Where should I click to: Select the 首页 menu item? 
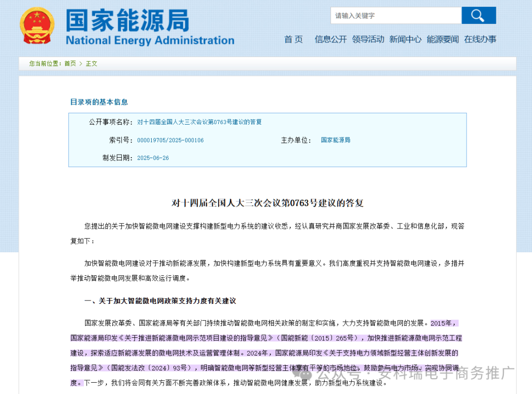[293, 39]
